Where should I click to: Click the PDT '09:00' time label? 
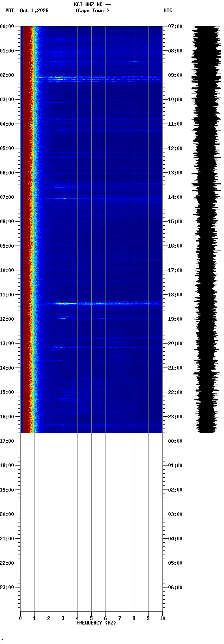(x=7, y=246)
